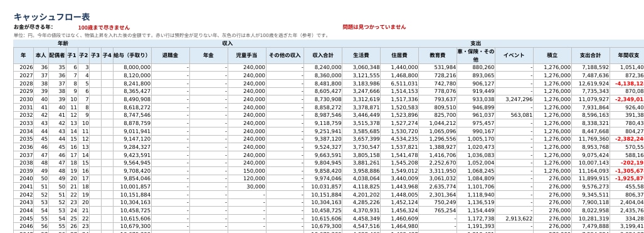Click expense total cell 11,899,915
The height and width of the screenshot is (233, 644).
[591, 179]
